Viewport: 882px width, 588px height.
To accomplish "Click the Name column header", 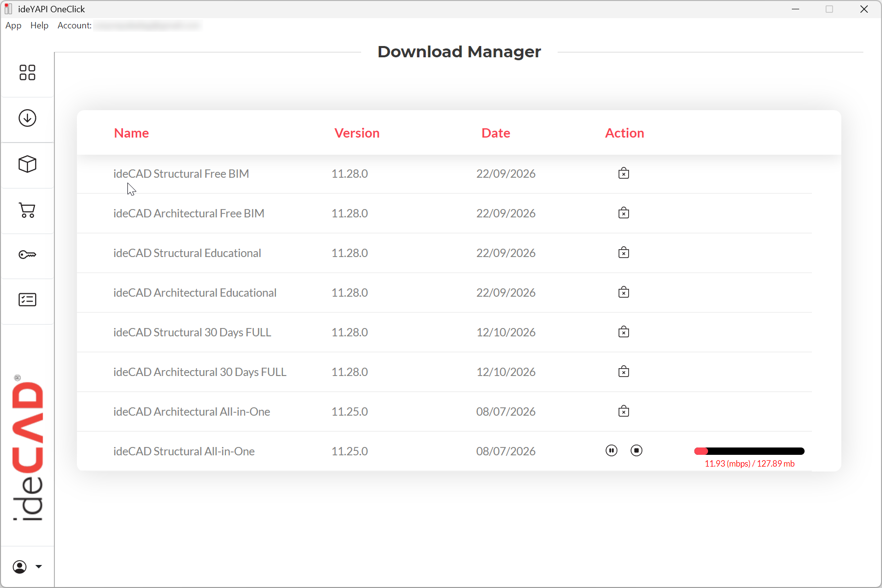I will pos(131,133).
